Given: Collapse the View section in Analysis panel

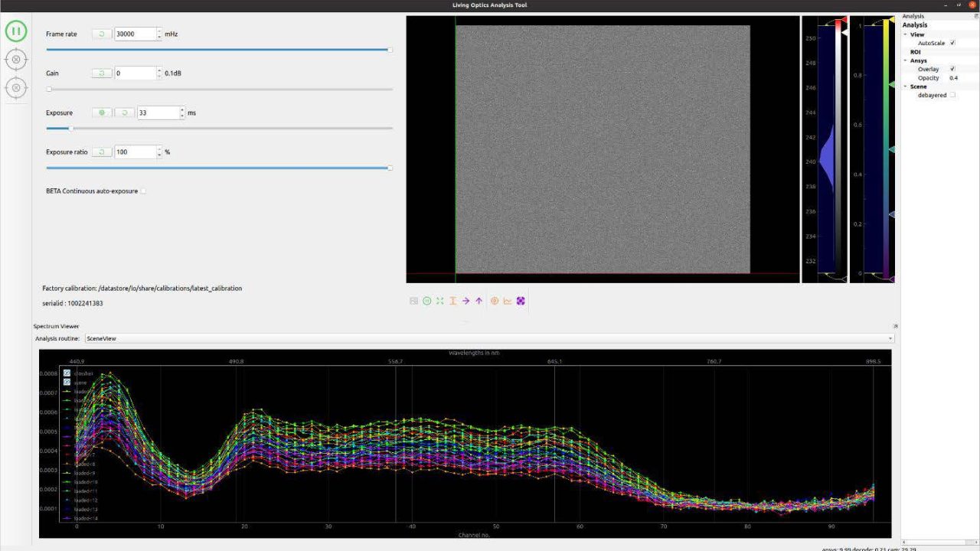Looking at the screenshot, I should click(906, 34).
